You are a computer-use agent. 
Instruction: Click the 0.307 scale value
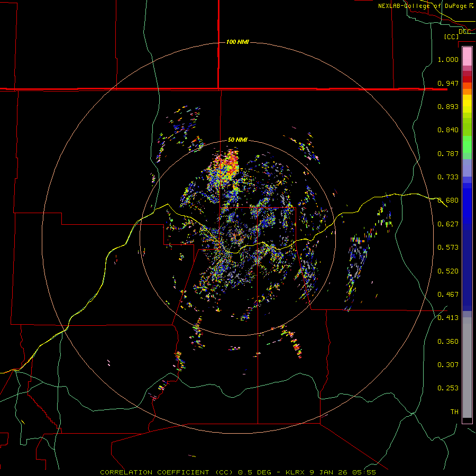pos(448,365)
